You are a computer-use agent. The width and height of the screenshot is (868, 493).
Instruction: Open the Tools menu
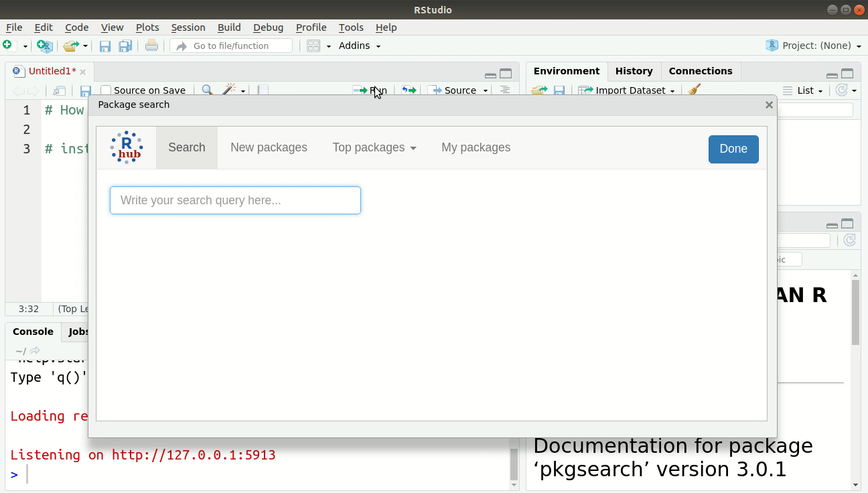[x=351, y=27]
